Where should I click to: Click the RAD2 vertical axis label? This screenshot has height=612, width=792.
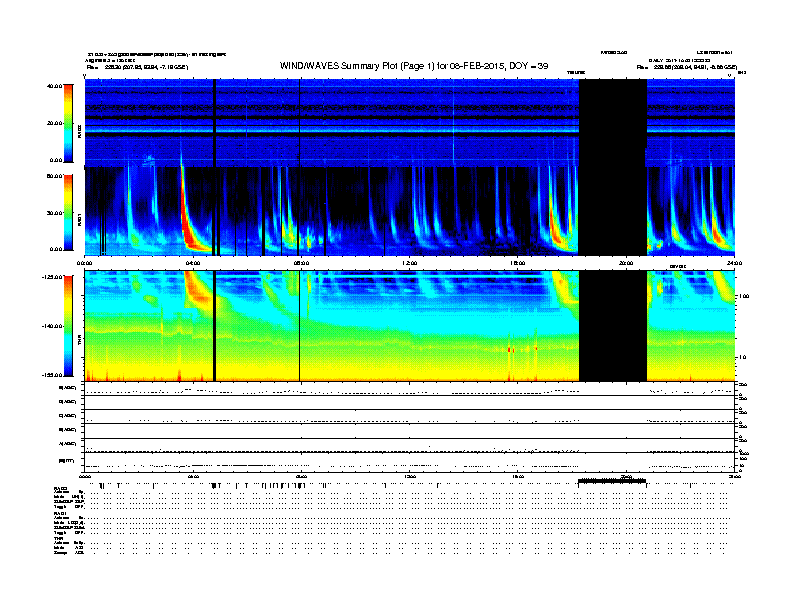[79, 131]
